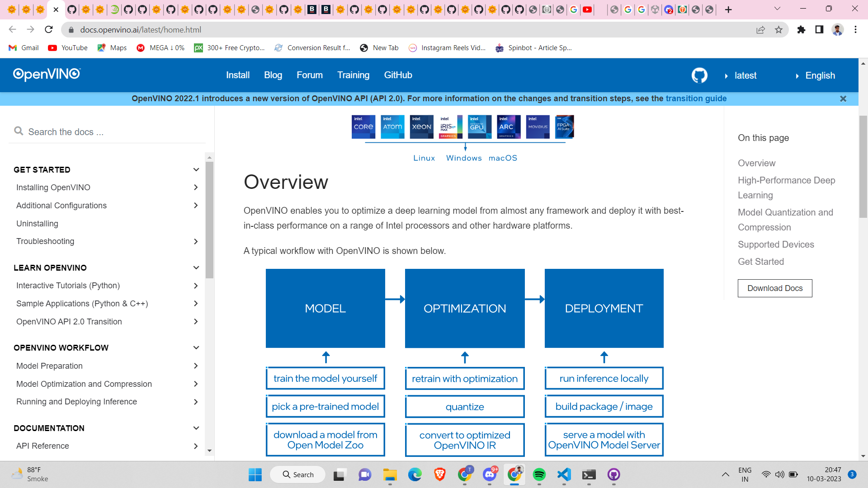Click the Intel Movidius logo
This screenshot has width=868, height=488.
(538, 127)
